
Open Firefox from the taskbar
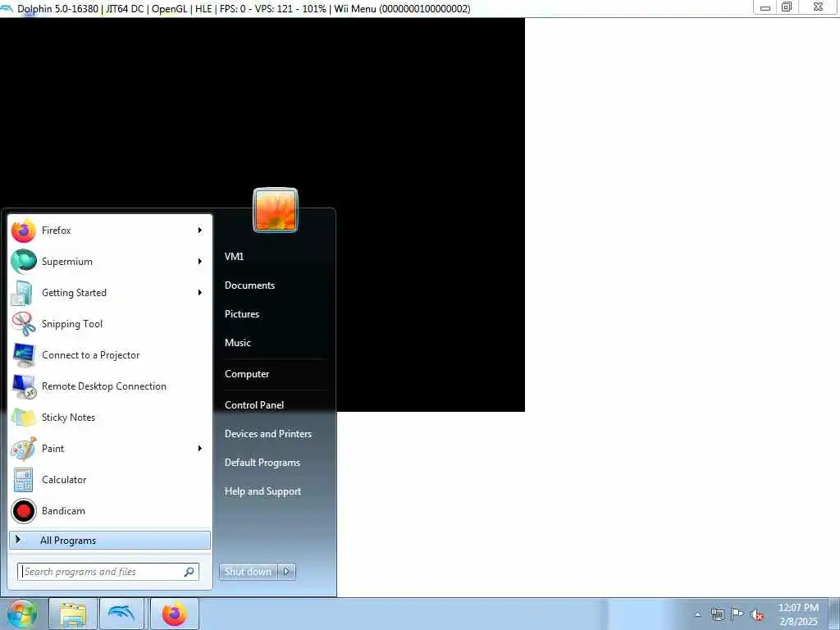175,614
